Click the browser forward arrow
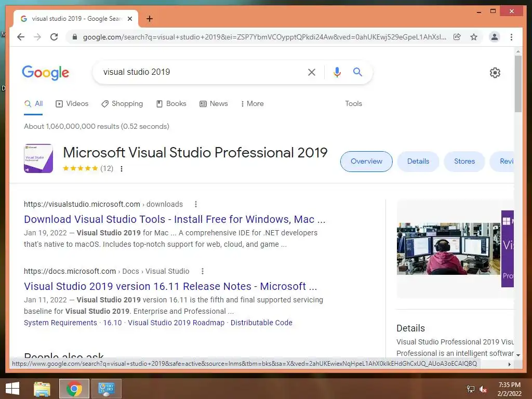Screen dimensions: 532x399 coord(37,37)
